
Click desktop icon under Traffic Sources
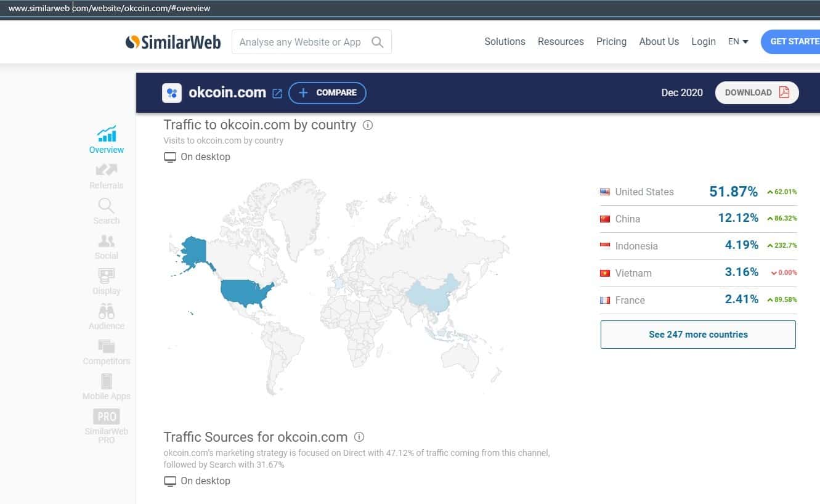(x=170, y=481)
